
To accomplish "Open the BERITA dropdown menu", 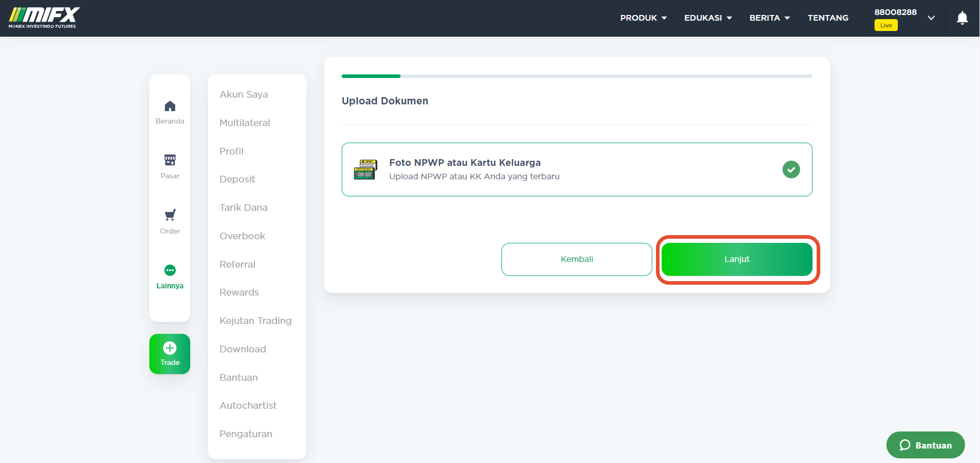I will (x=770, y=18).
